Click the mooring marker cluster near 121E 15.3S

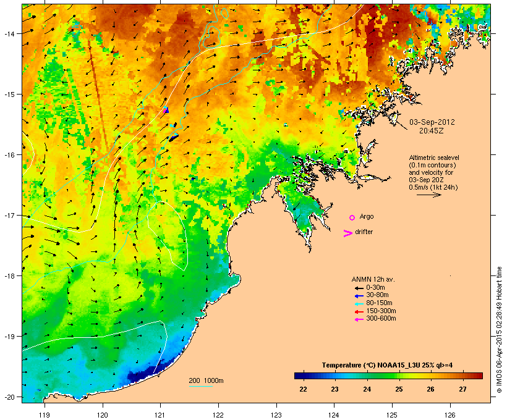click(166, 110)
